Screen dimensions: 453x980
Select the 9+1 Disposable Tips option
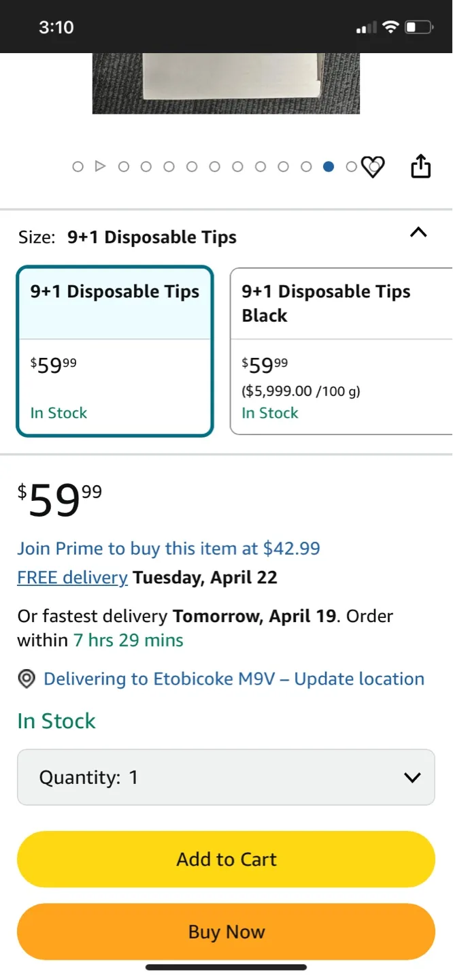click(x=115, y=350)
